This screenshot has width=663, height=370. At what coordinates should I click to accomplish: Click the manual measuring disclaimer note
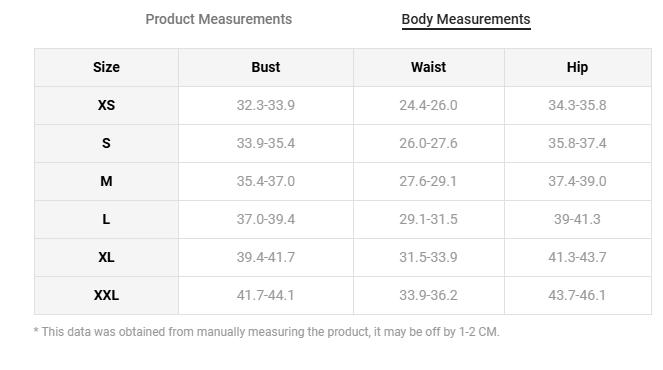click(266, 332)
